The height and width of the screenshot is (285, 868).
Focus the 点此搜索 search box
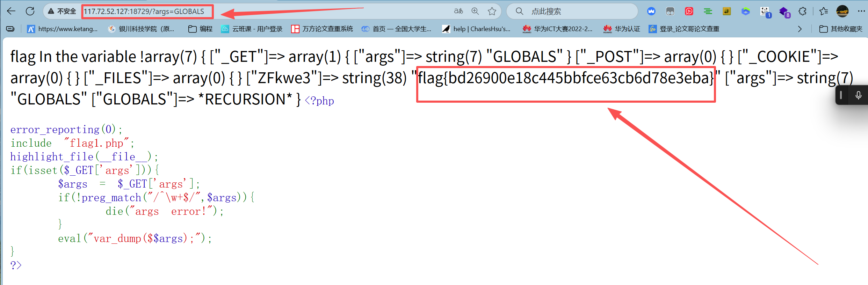572,11
